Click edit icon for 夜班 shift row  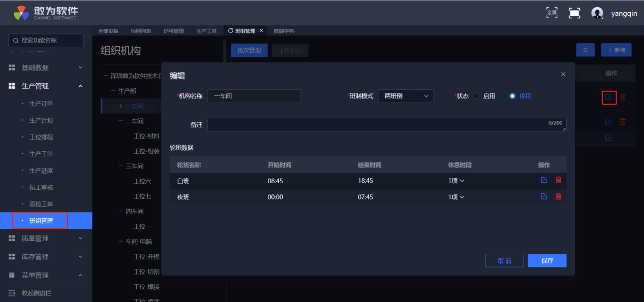(544, 196)
